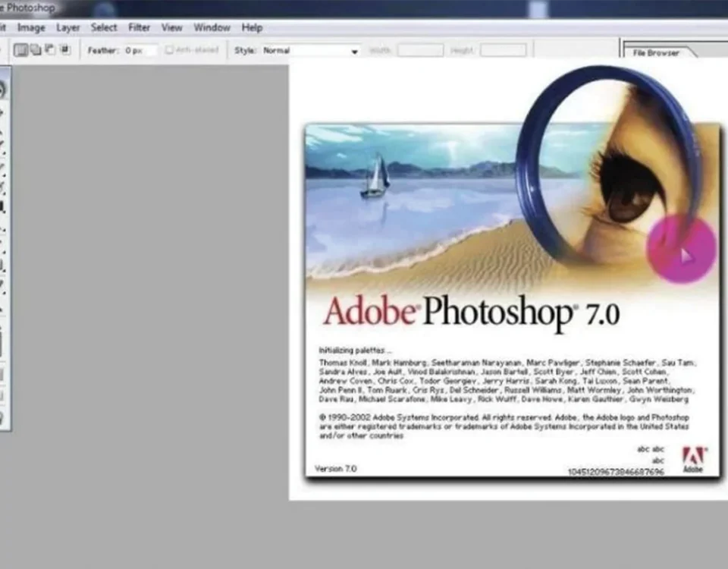Open the Image menu
Screen dimensions: 728x569
(31, 28)
